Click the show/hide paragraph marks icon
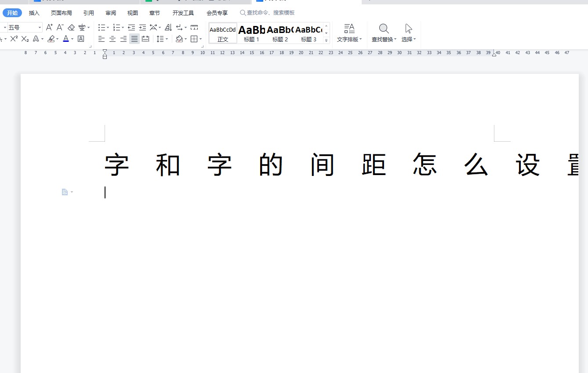 (179, 27)
